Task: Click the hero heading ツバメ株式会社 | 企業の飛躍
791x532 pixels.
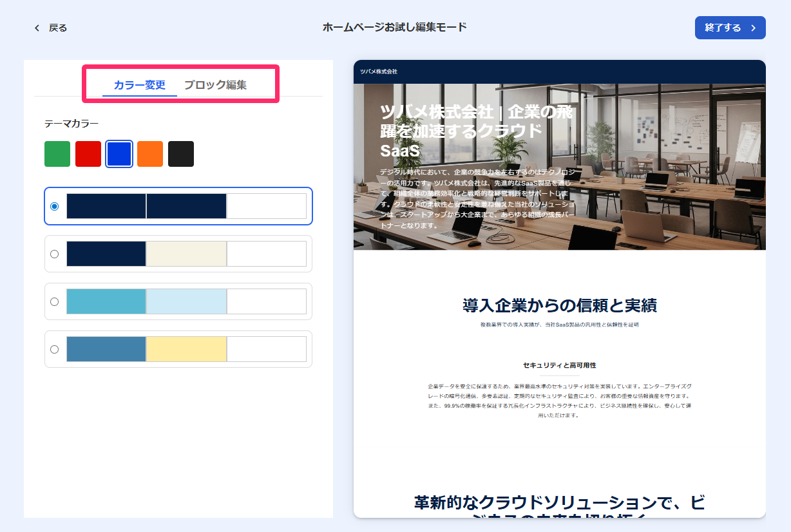Action: [x=477, y=131]
